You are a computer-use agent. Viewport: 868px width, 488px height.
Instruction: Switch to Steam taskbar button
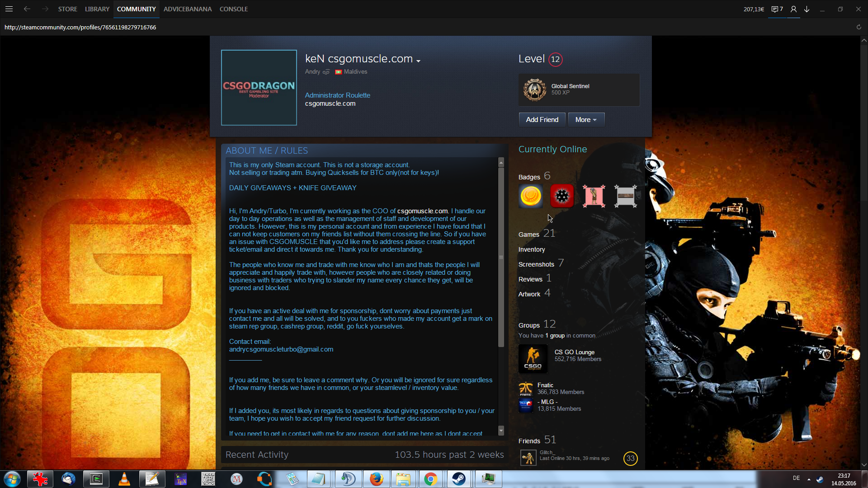pyautogui.click(x=459, y=479)
